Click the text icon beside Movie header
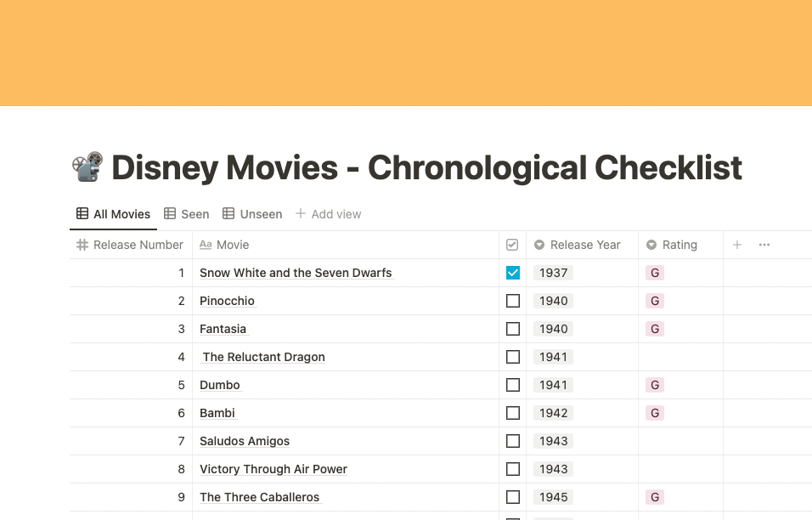Screen dimensions: 812x520 206,245
